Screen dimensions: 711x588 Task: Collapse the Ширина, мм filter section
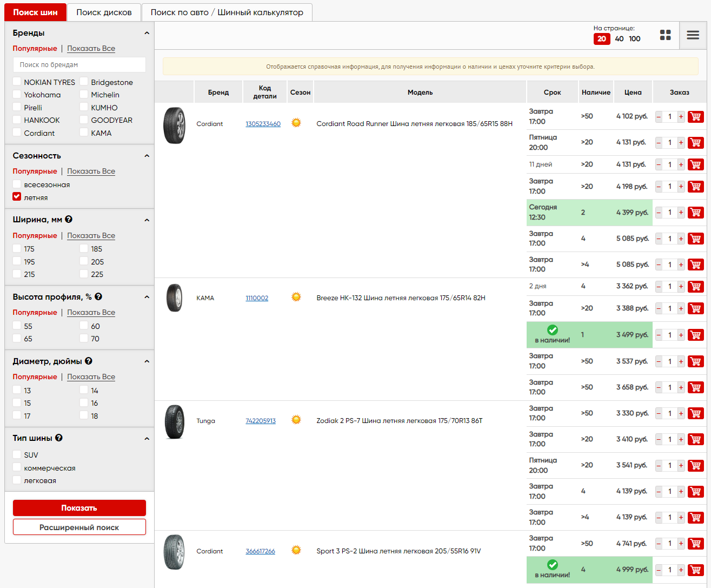coord(147,220)
